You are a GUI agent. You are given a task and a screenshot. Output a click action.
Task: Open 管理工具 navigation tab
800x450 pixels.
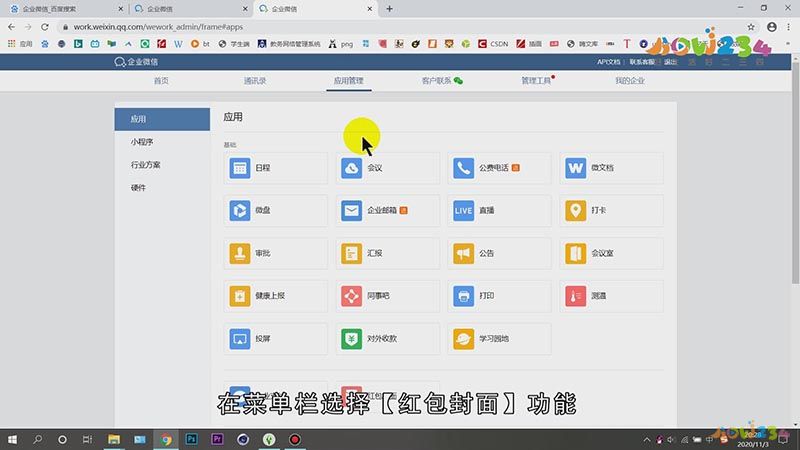click(x=536, y=81)
